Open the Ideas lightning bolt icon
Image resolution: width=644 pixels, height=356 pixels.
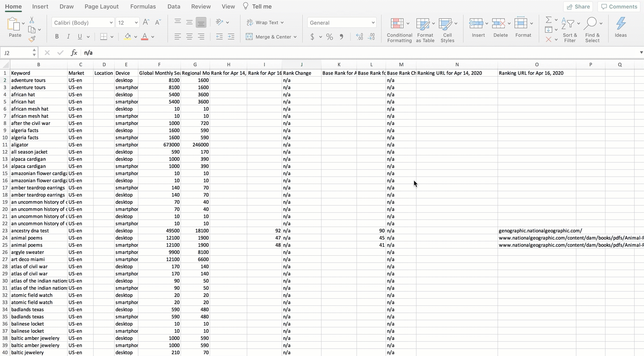point(621,28)
